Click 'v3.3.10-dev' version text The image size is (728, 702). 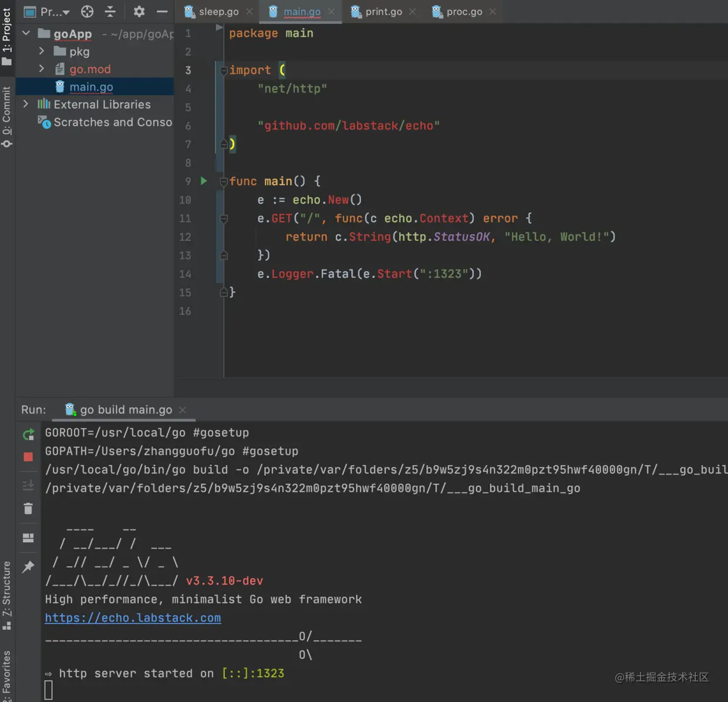tap(225, 581)
